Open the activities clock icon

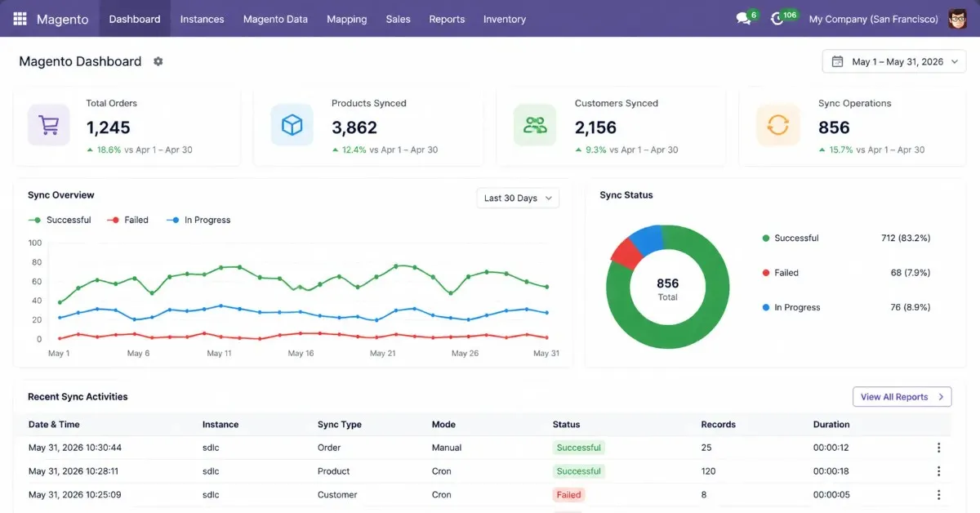(x=777, y=19)
